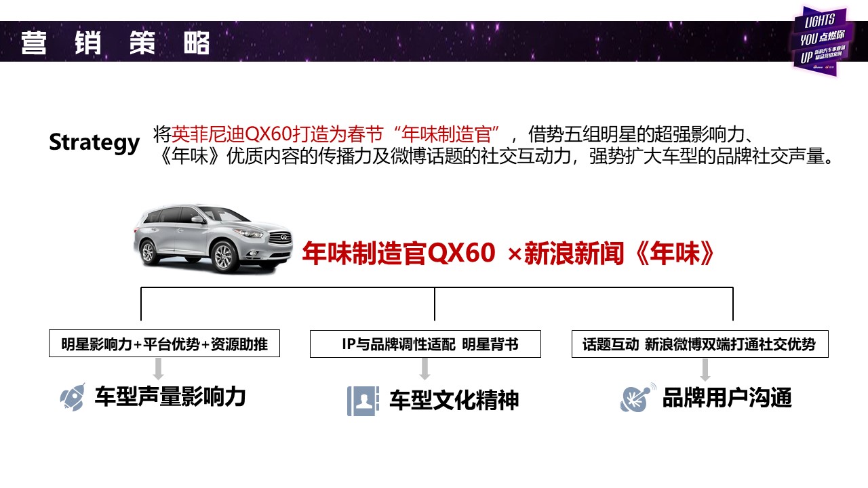Select the IP与品牌调性适配 明星背书 box
This screenshot has height=488, width=868.
tap(425, 344)
